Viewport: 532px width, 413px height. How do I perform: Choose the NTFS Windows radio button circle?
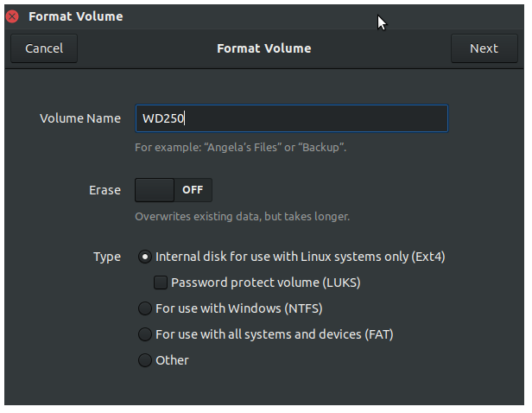point(145,308)
